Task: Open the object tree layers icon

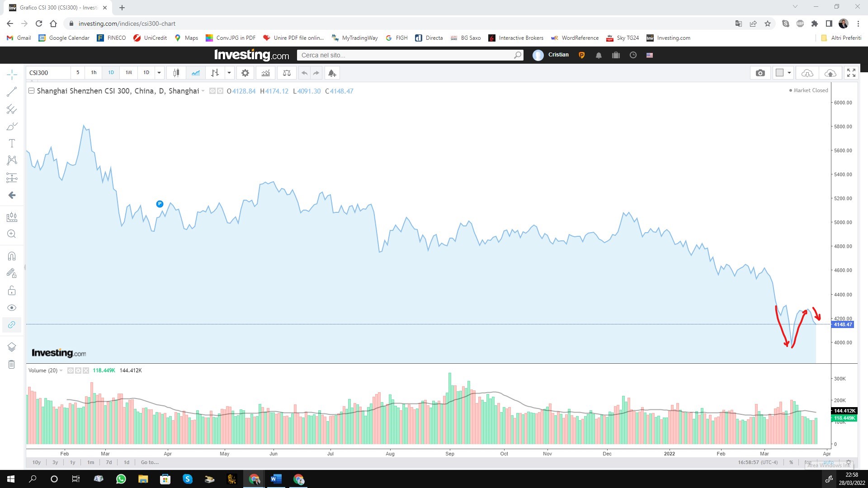Action: point(12,347)
